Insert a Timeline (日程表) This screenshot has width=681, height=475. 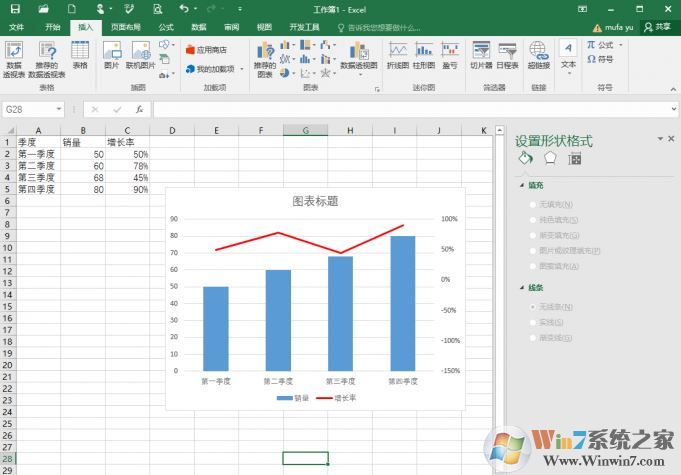(x=507, y=55)
